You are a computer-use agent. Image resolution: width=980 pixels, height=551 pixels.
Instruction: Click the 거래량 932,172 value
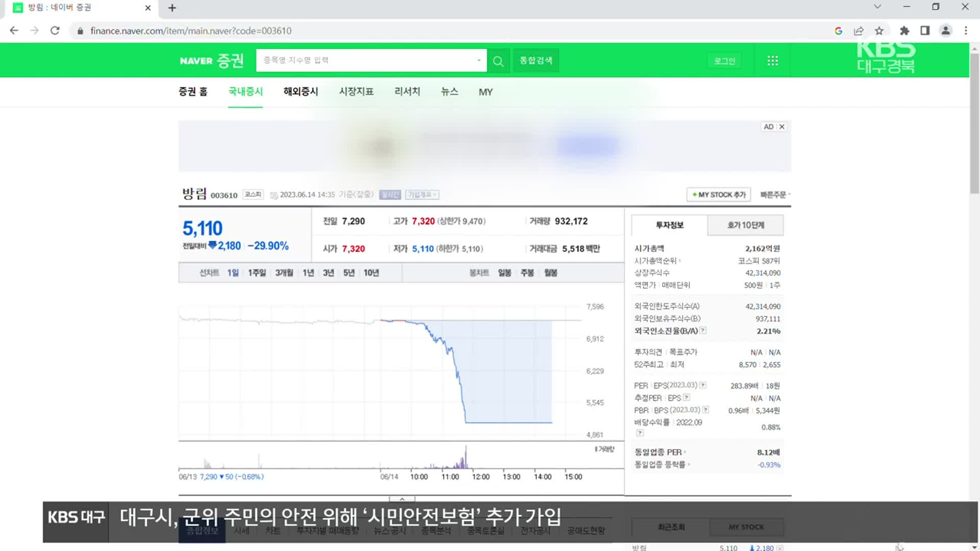(x=571, y=221)
